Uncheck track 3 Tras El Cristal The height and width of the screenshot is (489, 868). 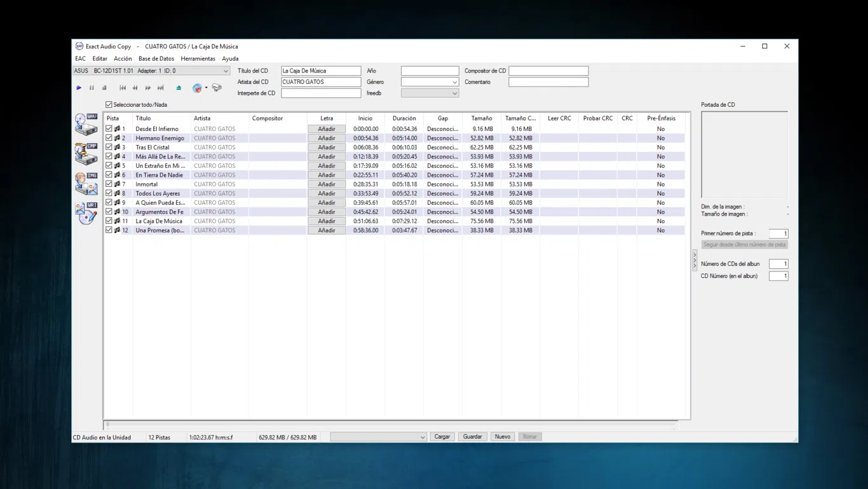109,147
